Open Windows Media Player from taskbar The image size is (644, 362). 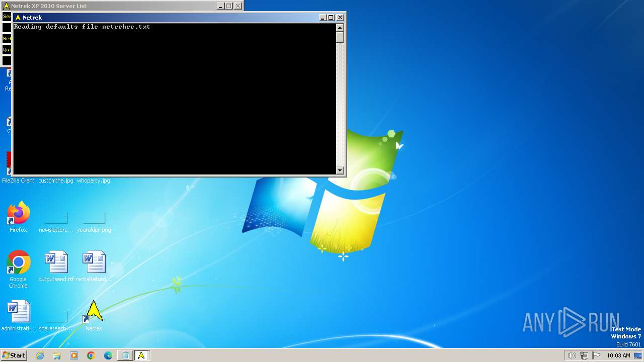click(x=74, y=355)
